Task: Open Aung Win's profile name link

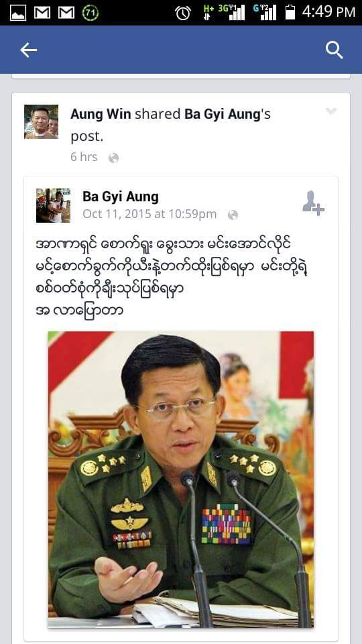Action: 101,114
